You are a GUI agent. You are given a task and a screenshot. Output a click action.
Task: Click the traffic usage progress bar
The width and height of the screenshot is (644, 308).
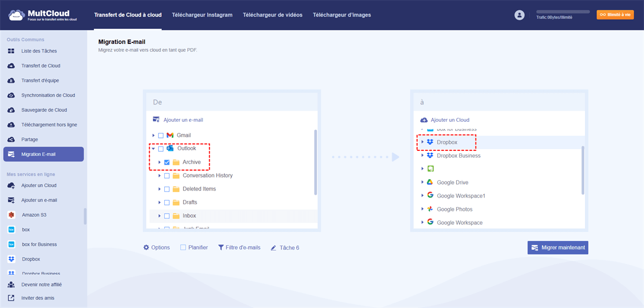[x=563, y=11]
